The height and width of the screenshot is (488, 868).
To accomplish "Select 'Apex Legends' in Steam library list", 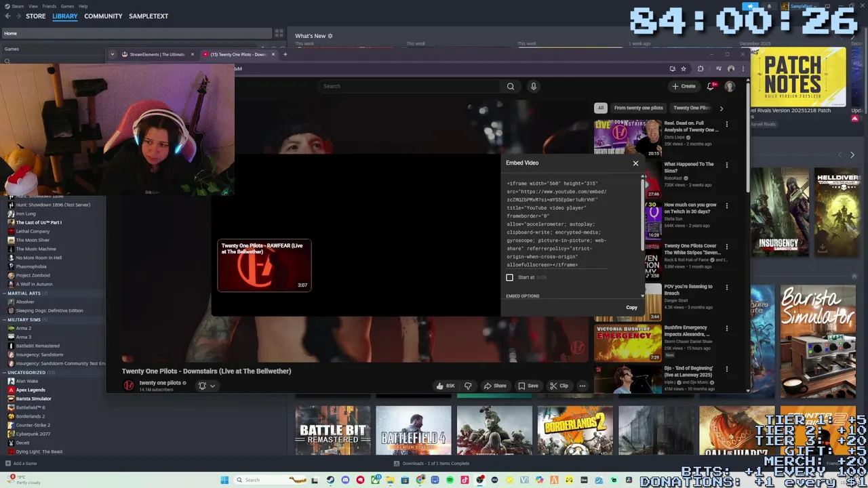I will click(x=30, y=390).
